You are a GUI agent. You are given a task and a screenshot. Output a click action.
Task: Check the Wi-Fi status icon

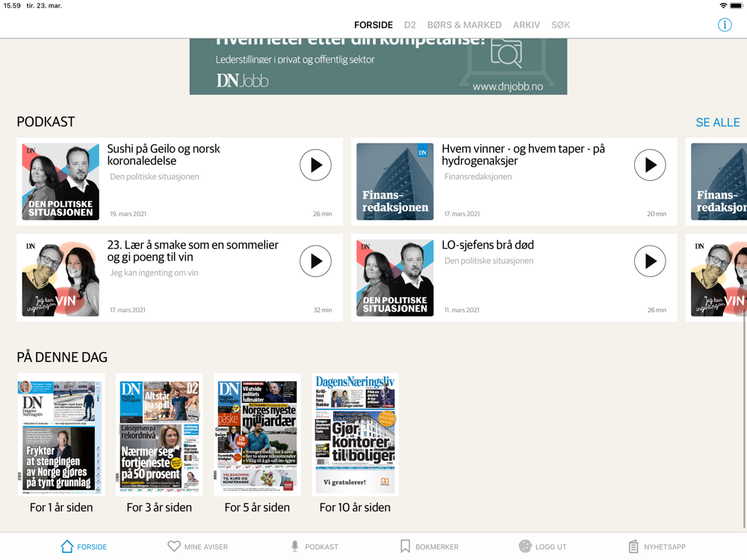pyautogui.click(x=723, y=6)
